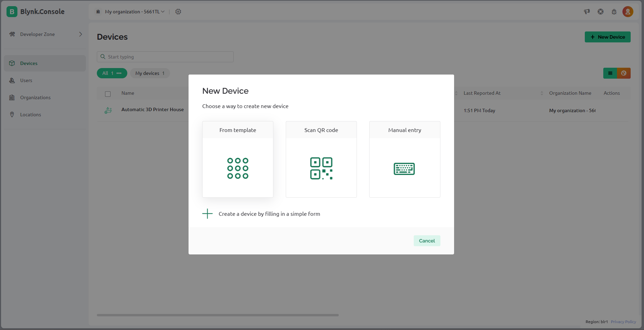Open Locations in the sidebar
644x330 pixels.
tap(45, 115)
